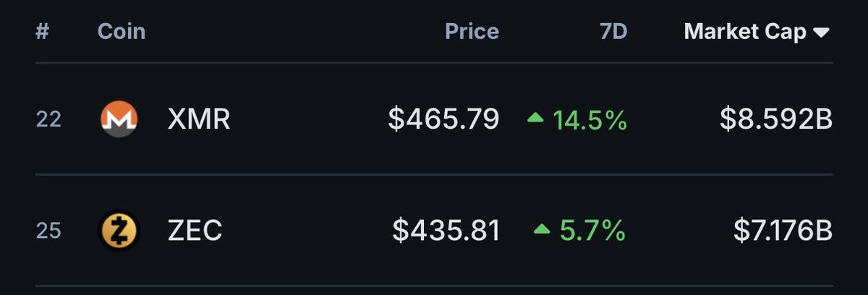Image resolution: width=868 pixels, height=295 pixels.
Task: Sort by the 7D change column
Action: (x=613, y=32)
